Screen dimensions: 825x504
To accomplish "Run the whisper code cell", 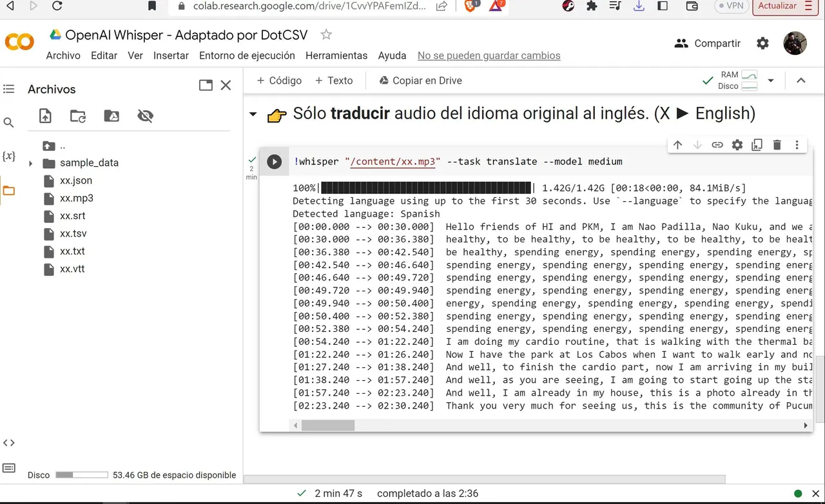I will 275,162.
